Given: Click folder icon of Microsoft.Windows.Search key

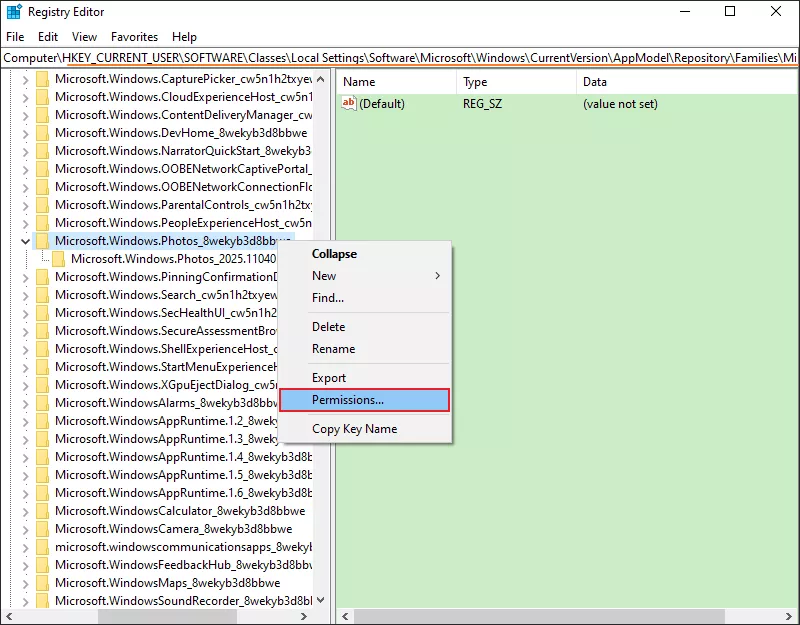Looking at the screenshot, I should click(43, 295).
